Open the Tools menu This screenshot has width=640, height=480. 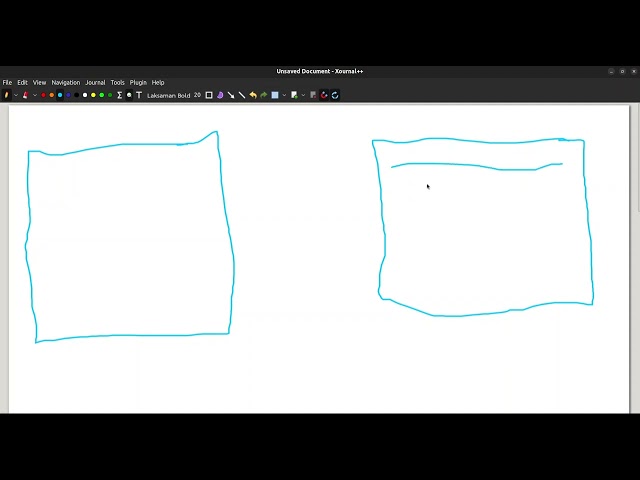coord(118,82)
